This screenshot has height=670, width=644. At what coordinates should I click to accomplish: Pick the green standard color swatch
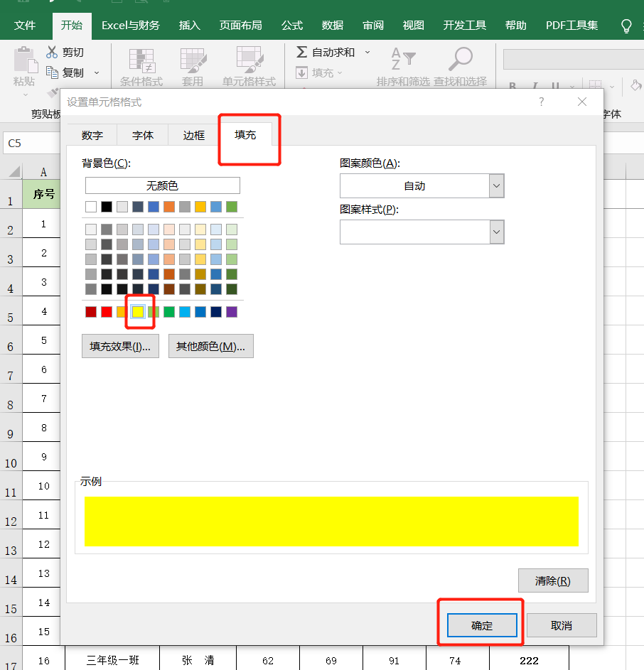[169, 312]
